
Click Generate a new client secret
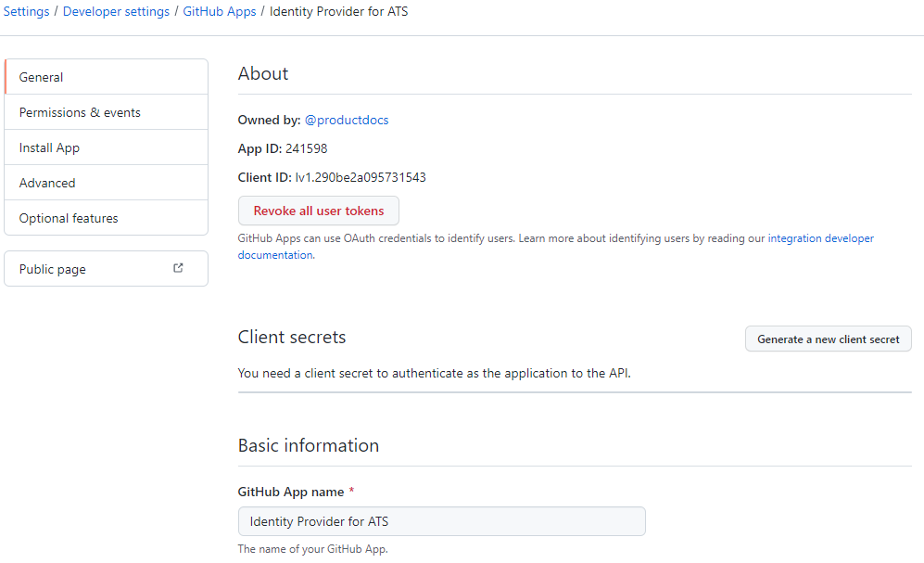coord(828,339)
